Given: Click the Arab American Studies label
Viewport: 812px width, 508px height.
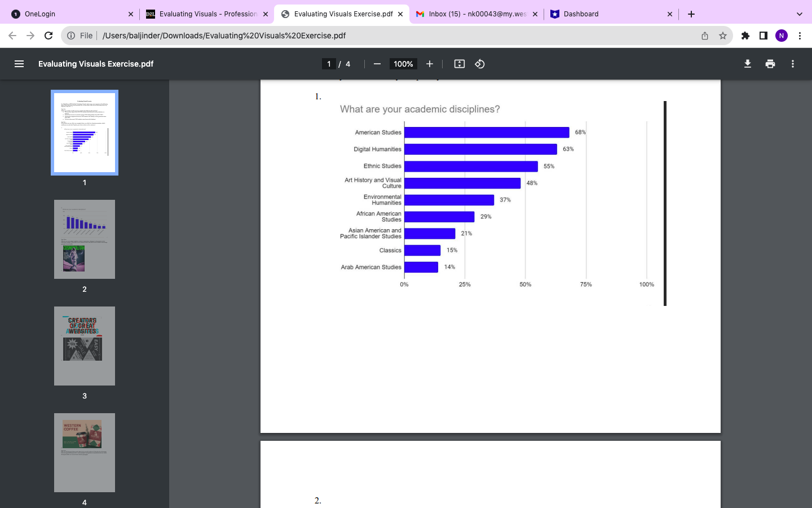Looking at the screenshot, I should point(371,268).
